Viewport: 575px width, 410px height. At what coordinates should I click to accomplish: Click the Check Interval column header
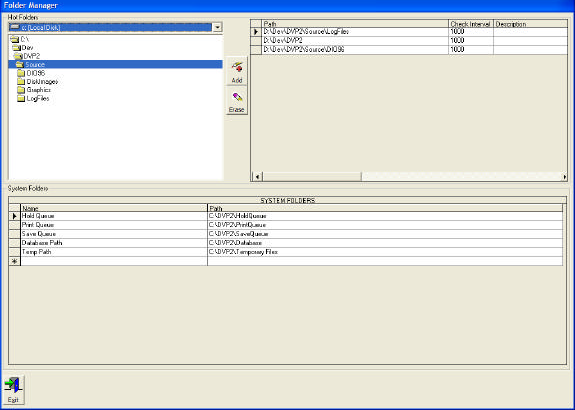(x=471, y=24)
